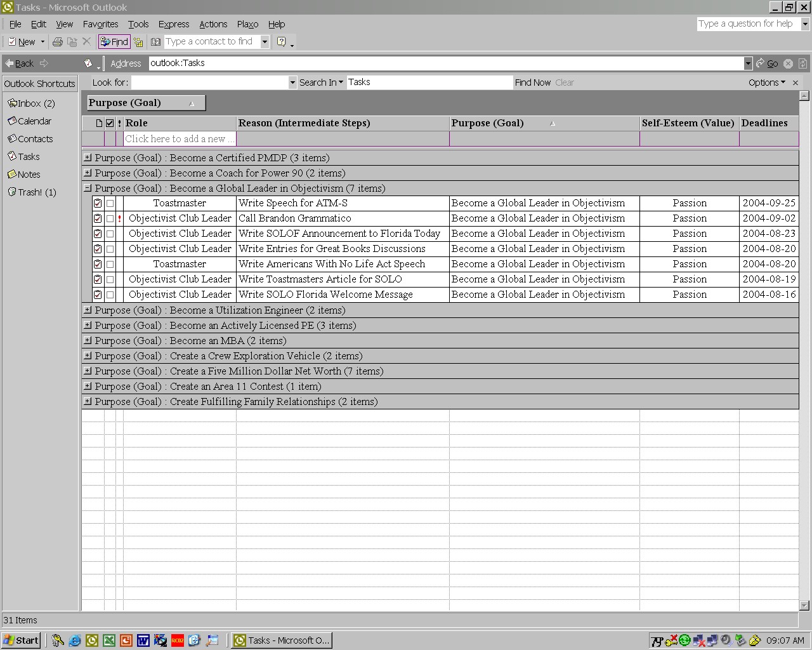Launch Word from quick launch bar
812x650 pixels.
[143, 640]
